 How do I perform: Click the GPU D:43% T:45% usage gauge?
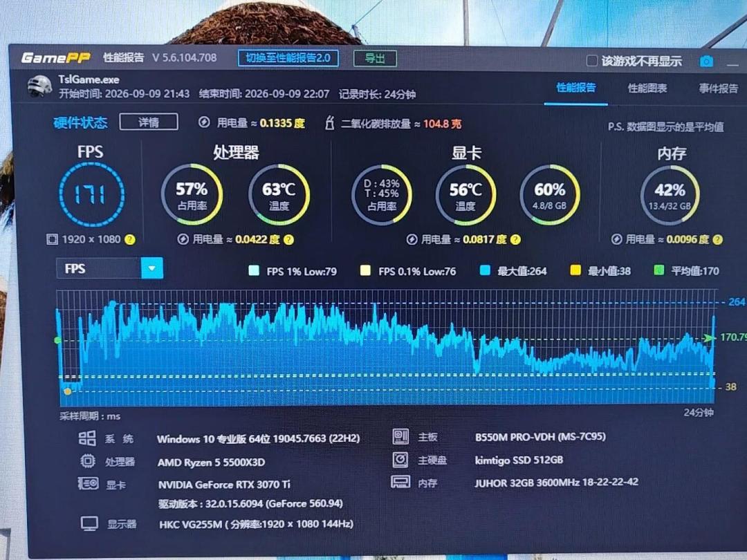click(382, 195)
